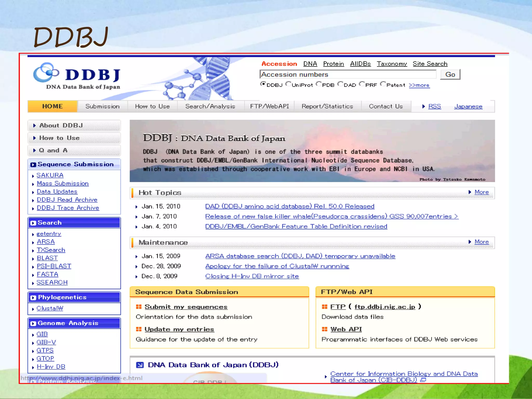Click the orange icon beside Submit my sequences

pos(139,307)
